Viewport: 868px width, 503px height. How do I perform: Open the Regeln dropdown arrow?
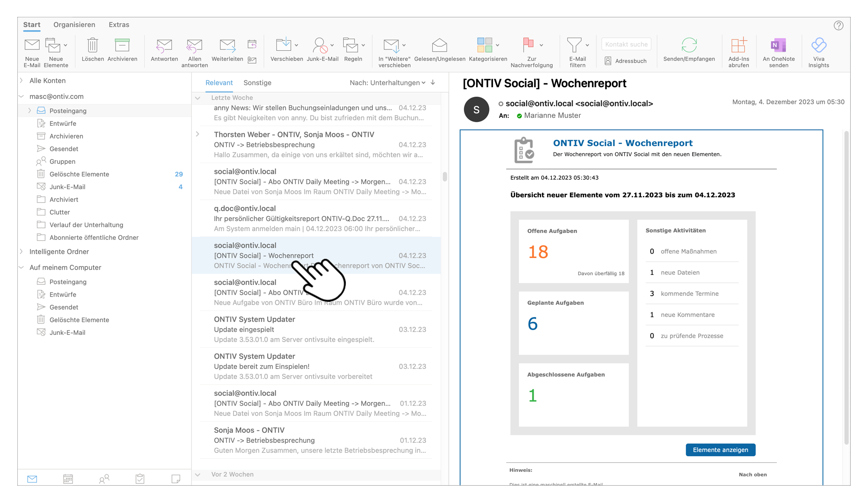point(363,45)
